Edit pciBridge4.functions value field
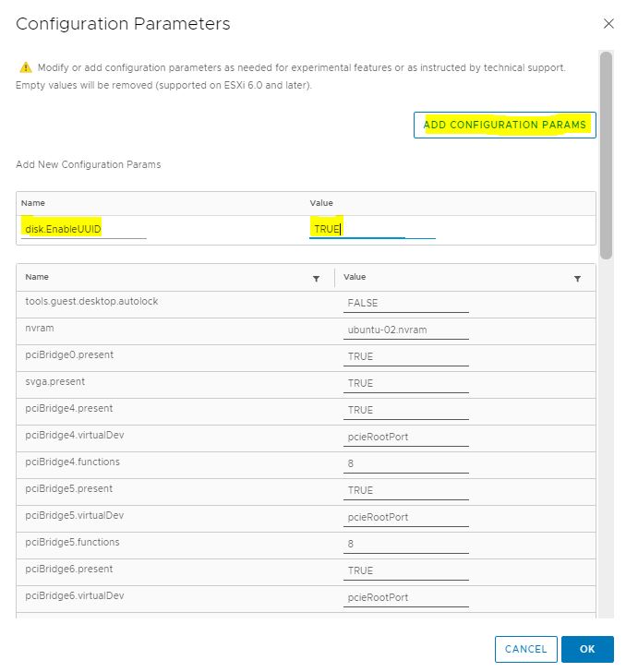The width and height of the screenshot is (626, 672). (405, 463)
